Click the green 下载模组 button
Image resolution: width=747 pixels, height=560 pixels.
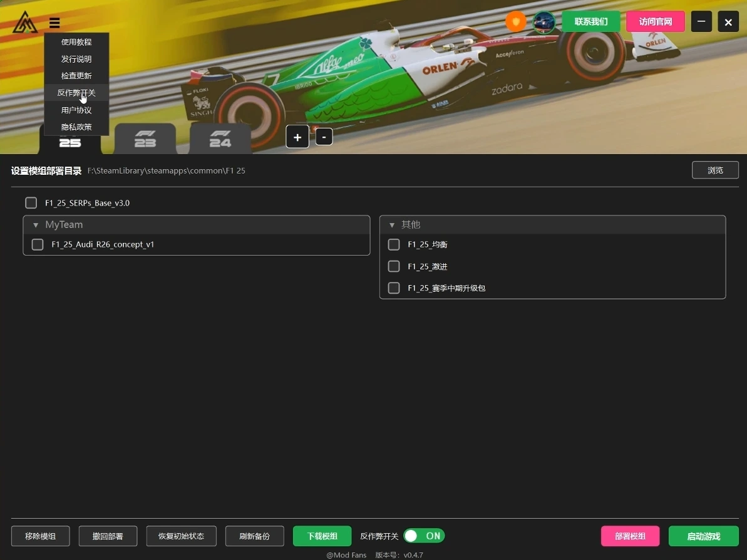[322, 536]
